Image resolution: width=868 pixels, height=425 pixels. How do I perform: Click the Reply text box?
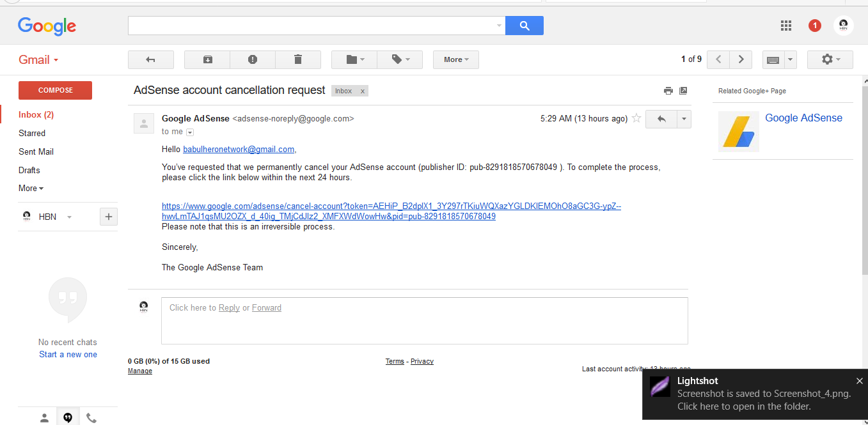424,321
